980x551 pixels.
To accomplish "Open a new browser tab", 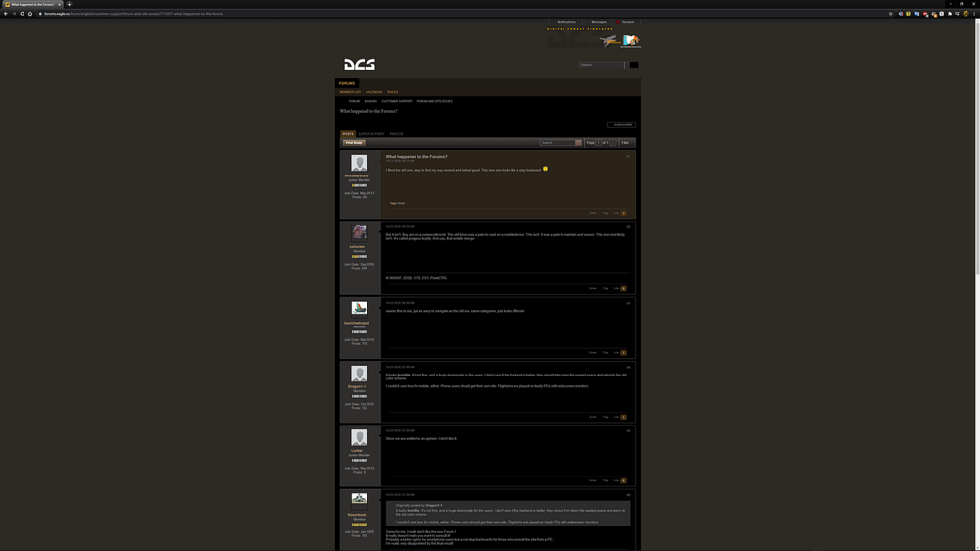I will point(69,4).
